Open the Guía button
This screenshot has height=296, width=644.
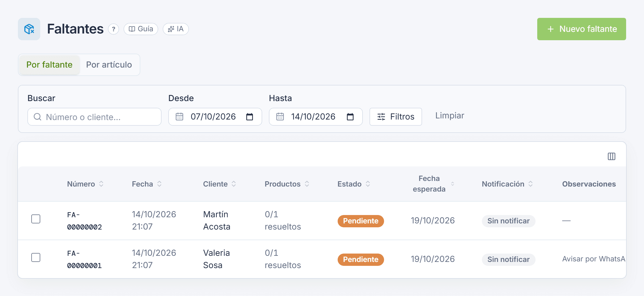[141, 29]
